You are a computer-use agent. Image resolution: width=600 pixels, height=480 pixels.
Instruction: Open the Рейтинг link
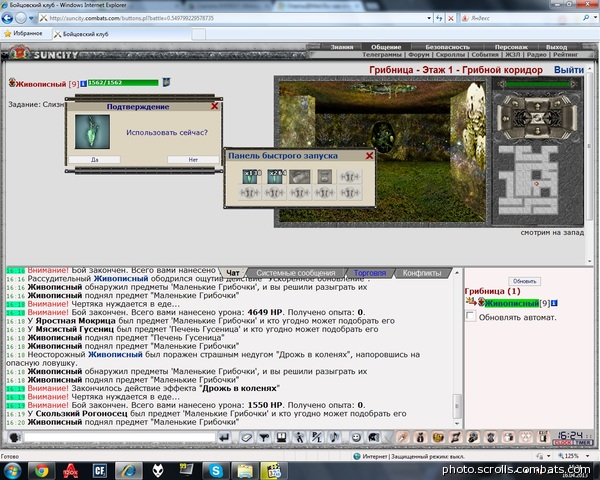tap(565, 55)
